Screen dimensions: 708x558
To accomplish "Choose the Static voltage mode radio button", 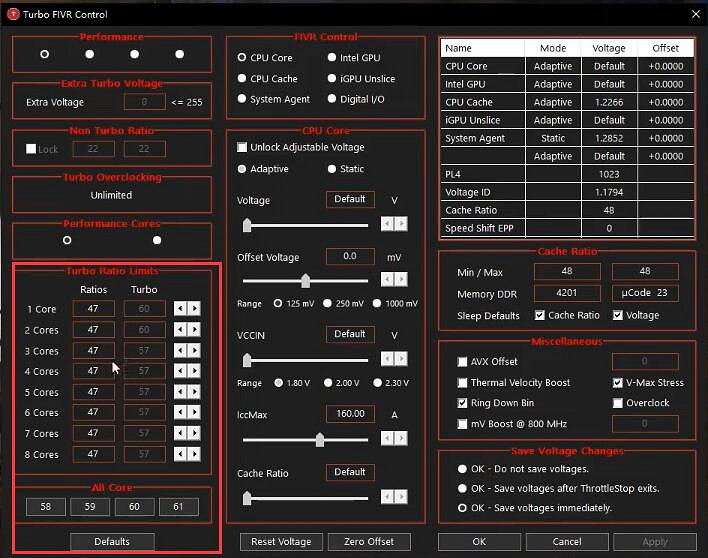I will pos(332,170).
